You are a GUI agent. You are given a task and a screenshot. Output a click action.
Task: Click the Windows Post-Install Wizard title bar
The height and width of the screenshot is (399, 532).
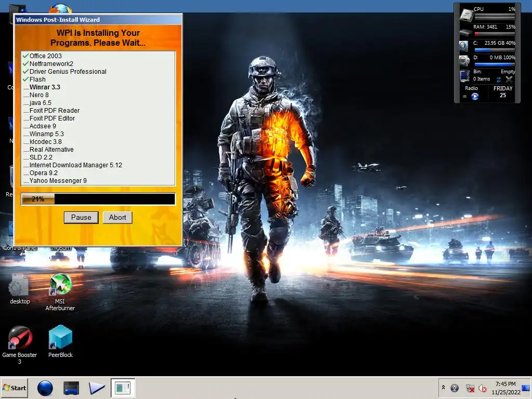coord(98,20)
